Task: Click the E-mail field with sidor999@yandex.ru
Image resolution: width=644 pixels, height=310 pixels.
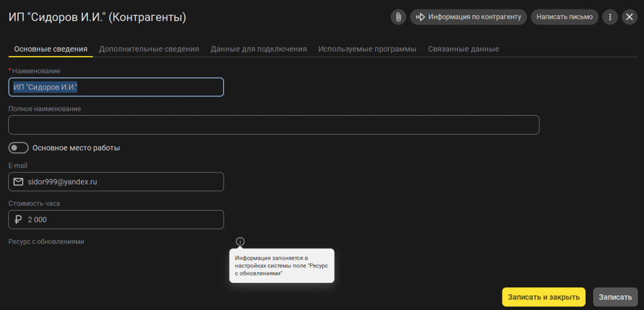Action: pyautogui.click(x=116, y=182)
